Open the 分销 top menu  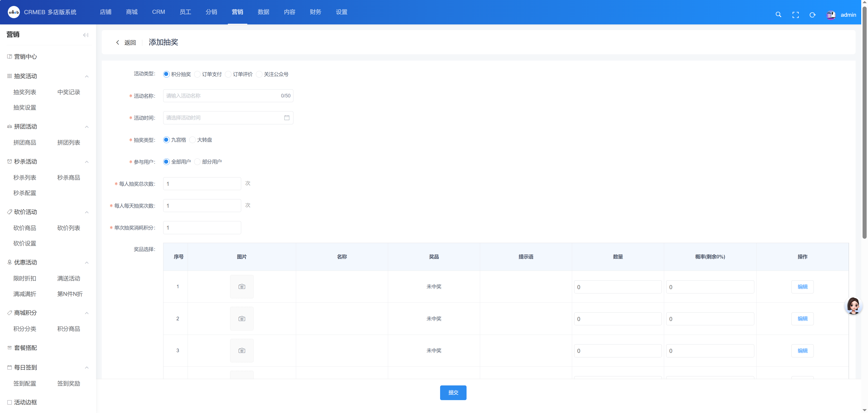[211, 12]
